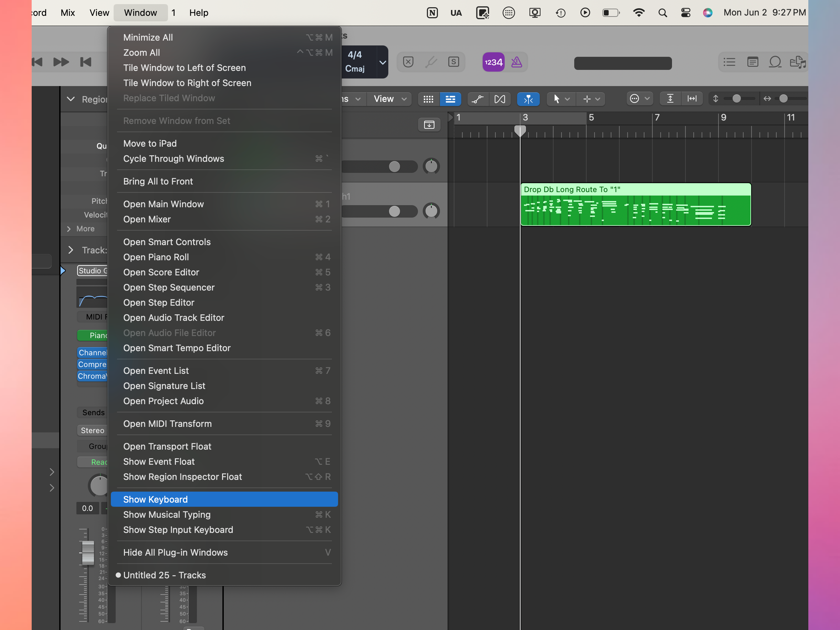Screen dimensions: 840x630
Task: Open the List Editors icon
Action: point(729,62)
